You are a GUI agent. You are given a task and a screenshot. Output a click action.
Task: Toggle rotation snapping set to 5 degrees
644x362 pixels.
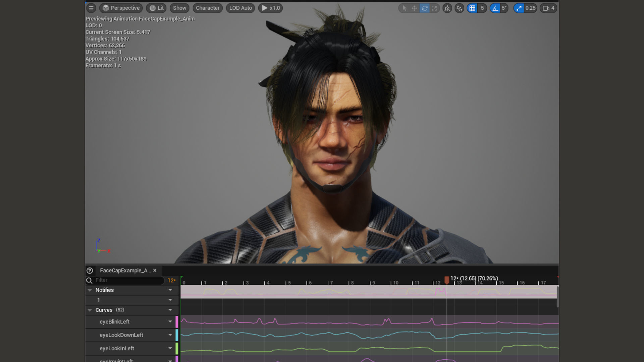[495, 8]
